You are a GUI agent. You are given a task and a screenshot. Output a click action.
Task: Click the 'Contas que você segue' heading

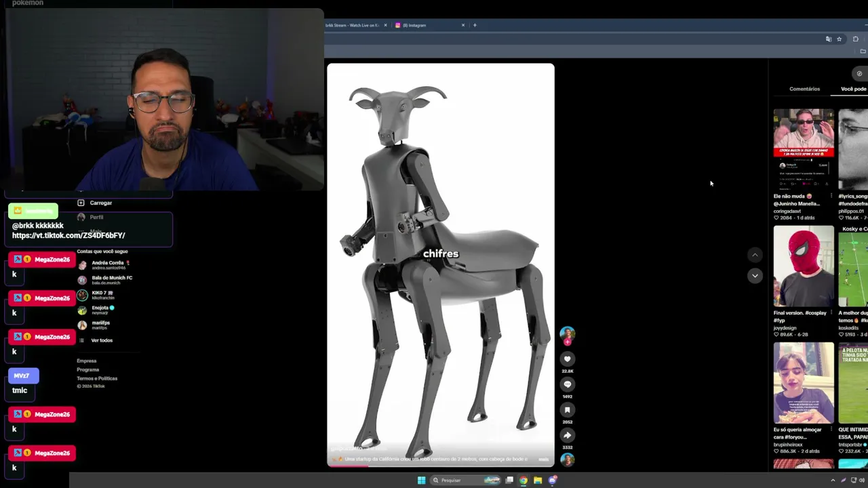click(x=102, y=251)
